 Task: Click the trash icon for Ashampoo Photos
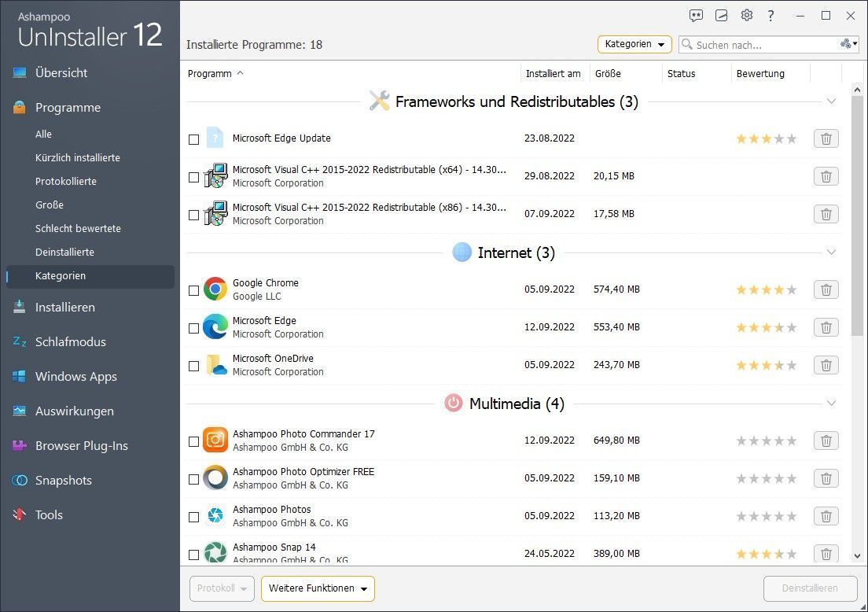826,516
